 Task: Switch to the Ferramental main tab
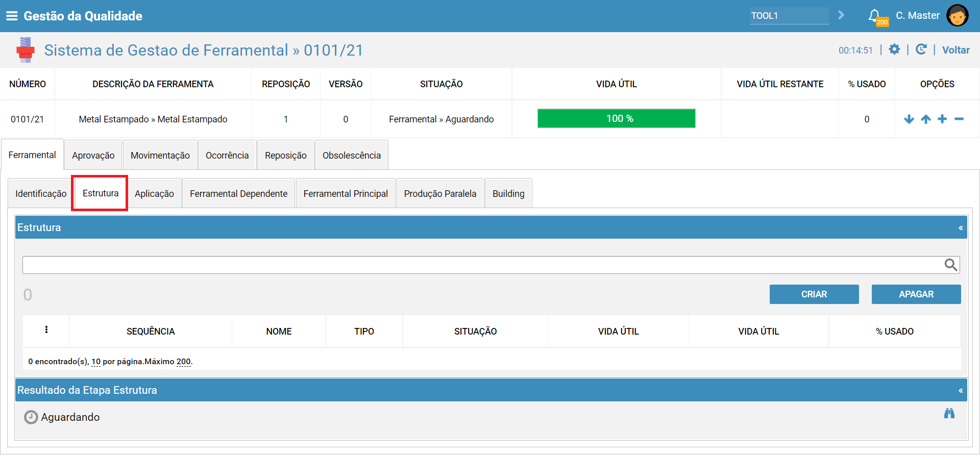(32, 155)
